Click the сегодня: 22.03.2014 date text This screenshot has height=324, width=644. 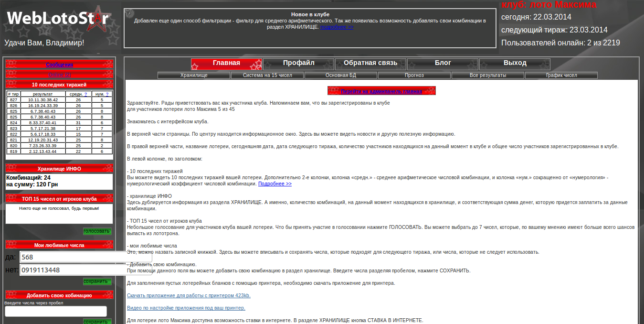point(536,17)
